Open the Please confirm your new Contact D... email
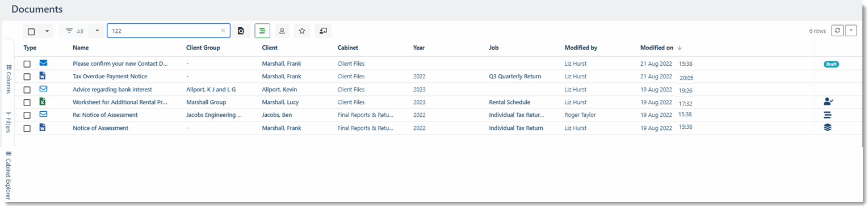 [120, 64]
